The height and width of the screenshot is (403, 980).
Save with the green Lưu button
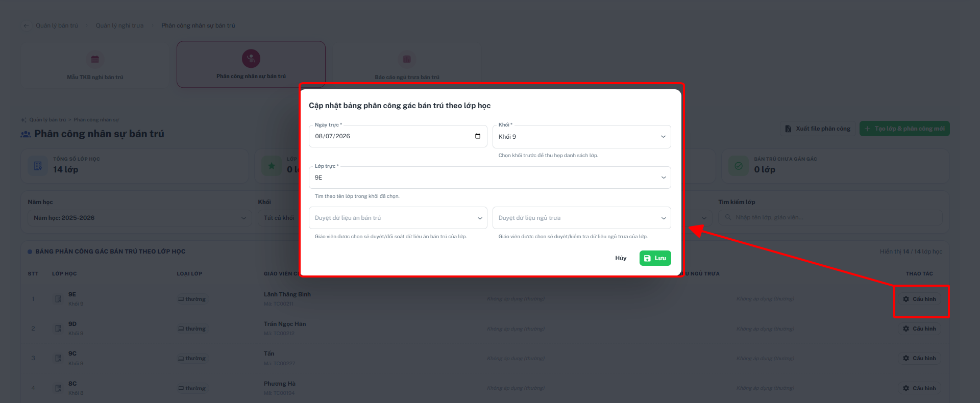tap(655, 258)
